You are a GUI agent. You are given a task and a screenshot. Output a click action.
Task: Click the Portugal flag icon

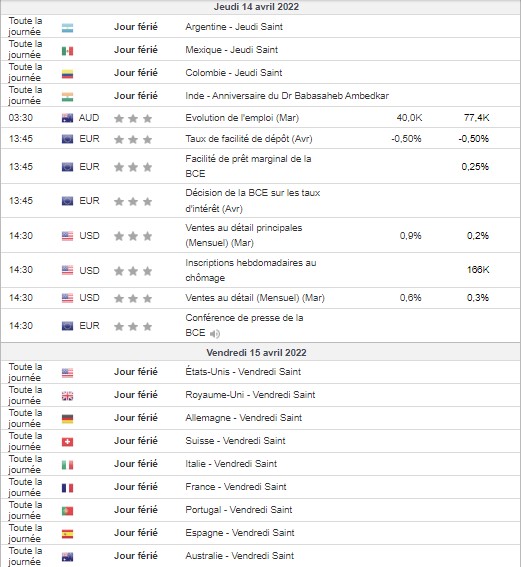(x=67, y=511)
